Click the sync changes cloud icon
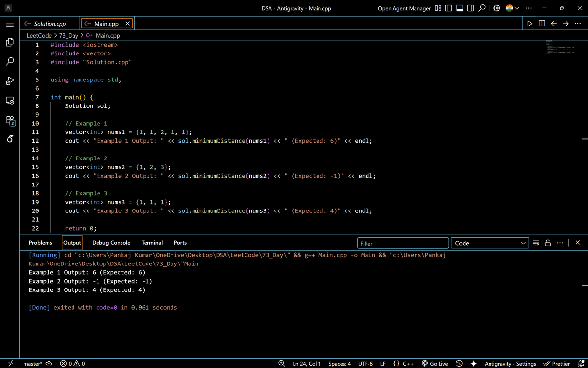The image size is (588, 368). 49,364
